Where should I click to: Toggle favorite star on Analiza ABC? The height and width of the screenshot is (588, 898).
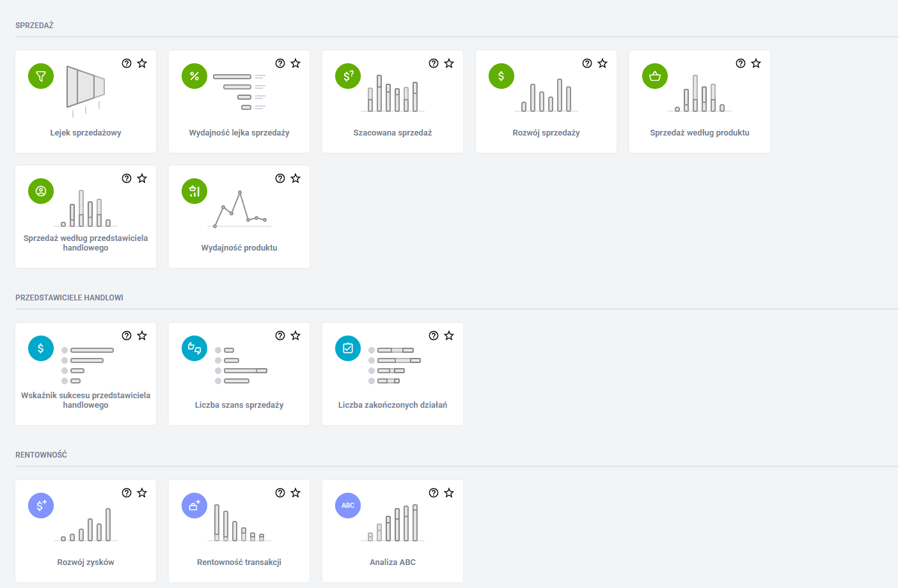point(449,493)
